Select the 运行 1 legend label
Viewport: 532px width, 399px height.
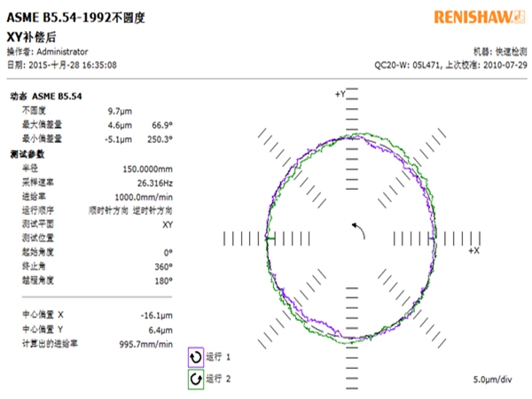(x=218, y=356)
